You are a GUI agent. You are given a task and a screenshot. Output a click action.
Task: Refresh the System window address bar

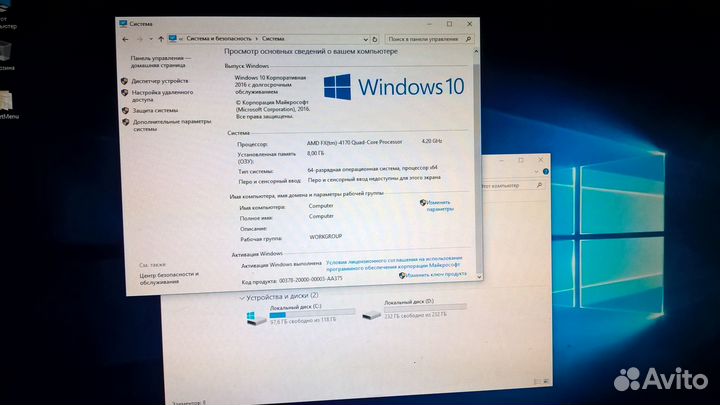point(375,39)
